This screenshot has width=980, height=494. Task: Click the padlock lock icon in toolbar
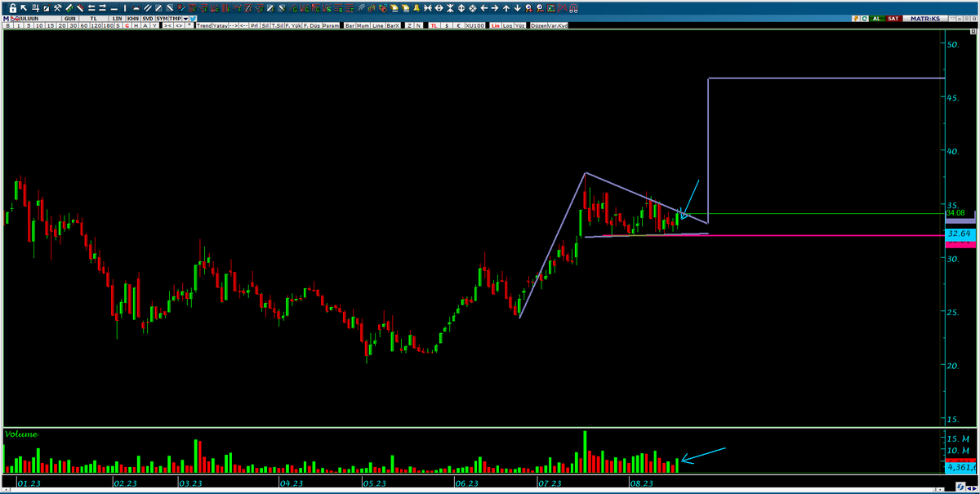click(x=12, y=8)
